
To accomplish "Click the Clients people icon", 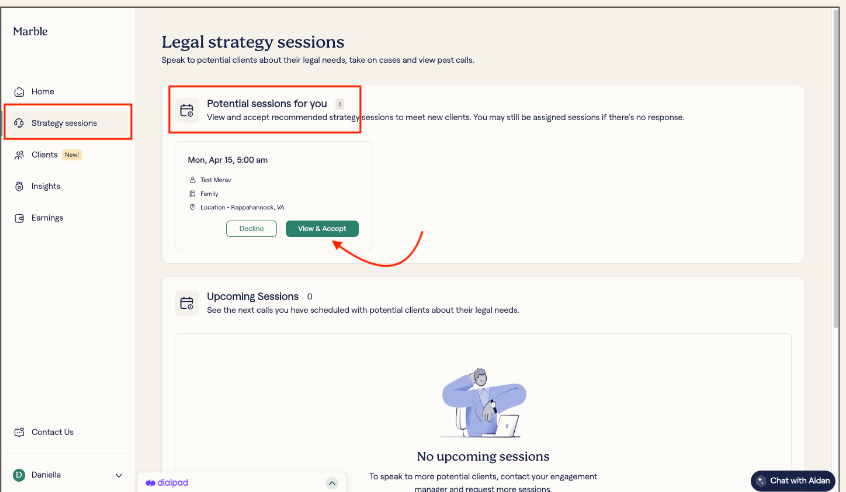I will (x=19, y=155).
